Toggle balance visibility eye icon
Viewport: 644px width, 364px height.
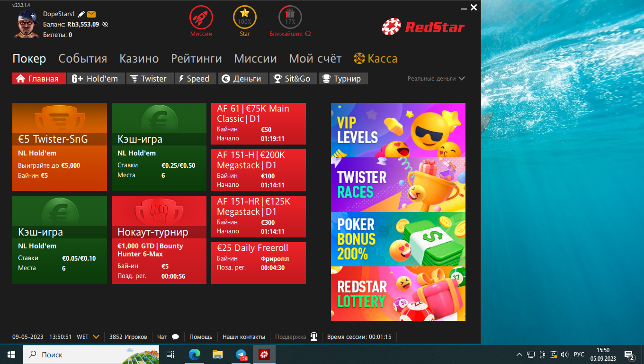(105, 24)
